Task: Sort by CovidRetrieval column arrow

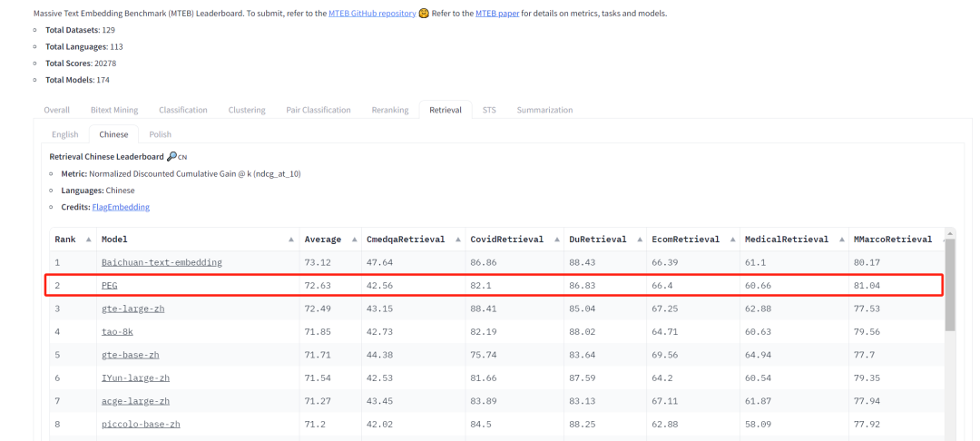Action: [x=555, y=240]
